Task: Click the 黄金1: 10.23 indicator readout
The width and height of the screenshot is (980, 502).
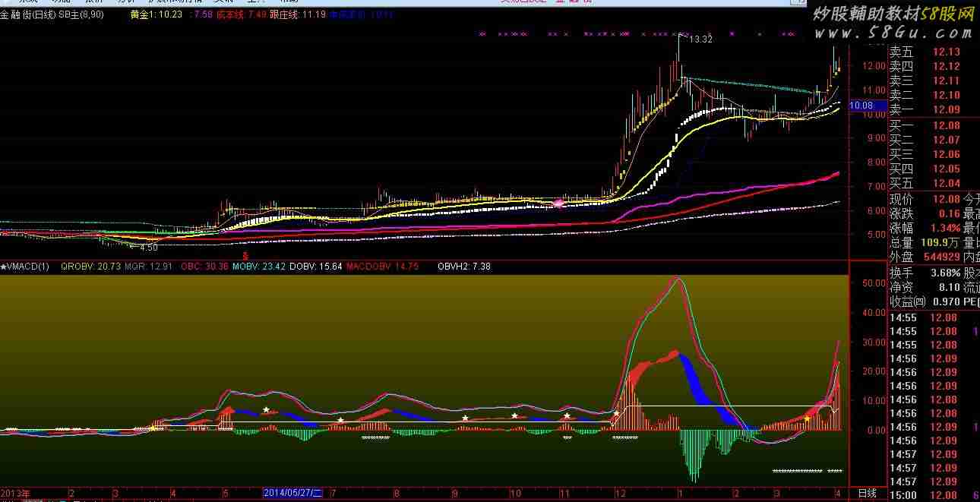Action: point(156,14)
